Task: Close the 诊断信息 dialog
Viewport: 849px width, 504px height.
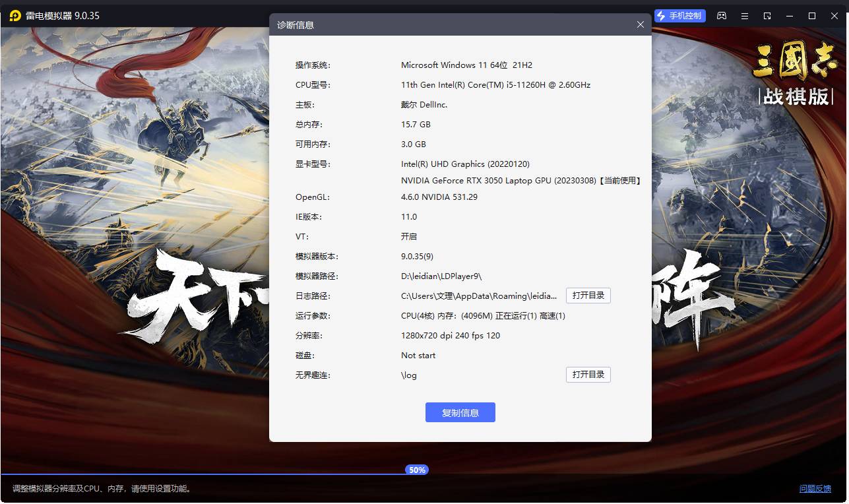Action: click(x=640, y=24)
